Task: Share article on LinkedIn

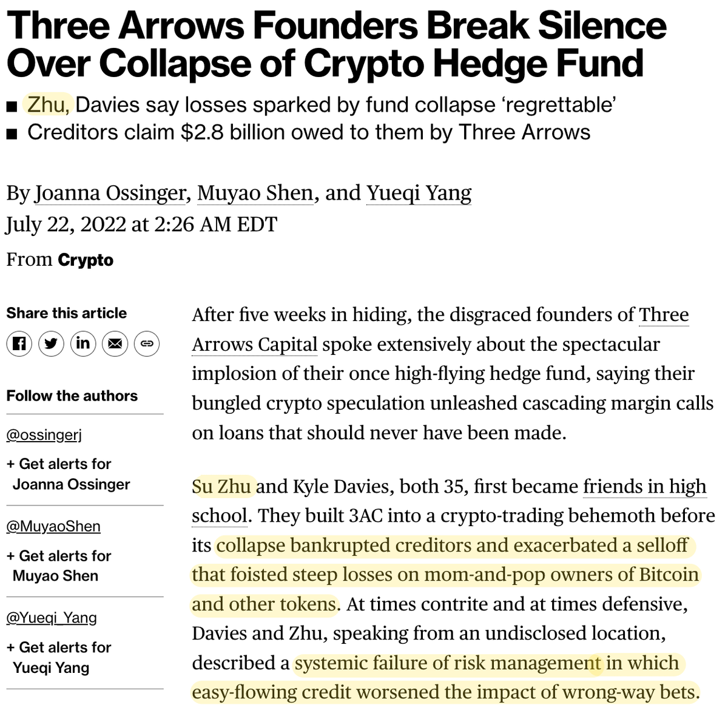Action: point(83,344)
